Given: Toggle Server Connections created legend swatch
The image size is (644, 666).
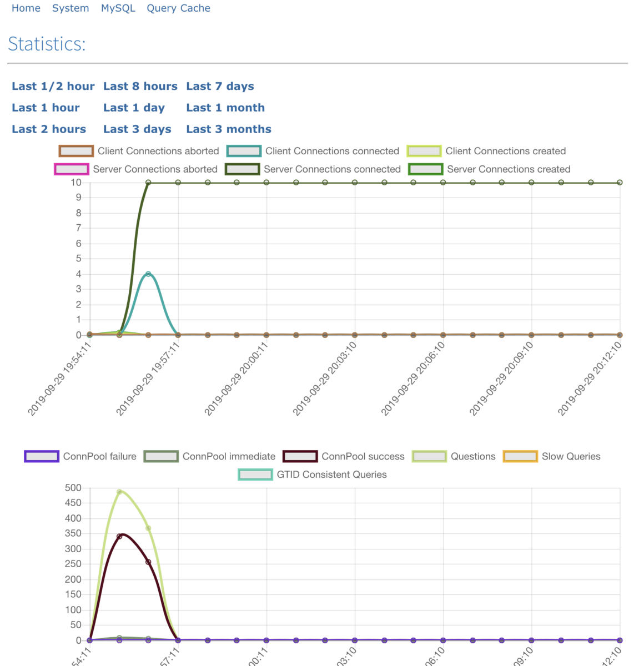Looking at the screenshot, I should pyautogui.click(x=426, y=169).
